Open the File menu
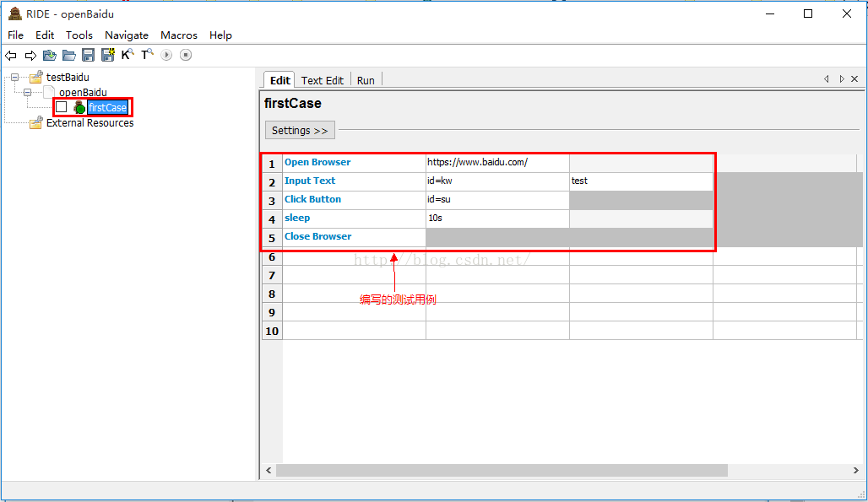The width and height of the screenshot is (868, 502). pos(15,35)
